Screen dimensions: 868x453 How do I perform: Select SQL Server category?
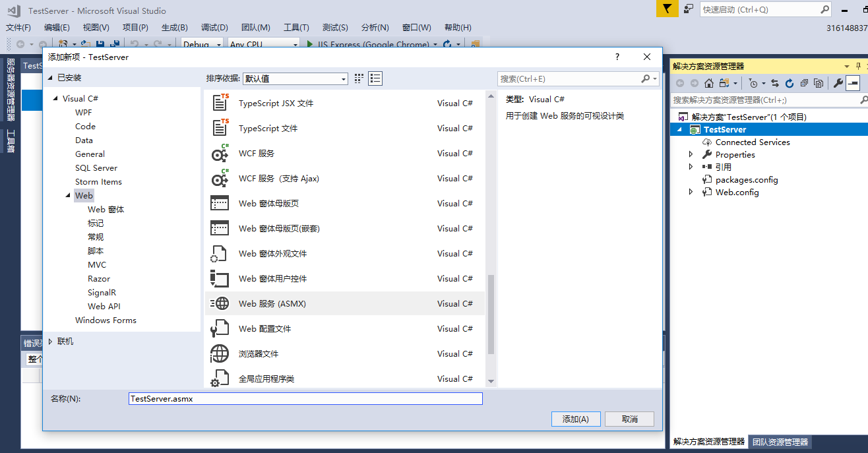(96, 167)
